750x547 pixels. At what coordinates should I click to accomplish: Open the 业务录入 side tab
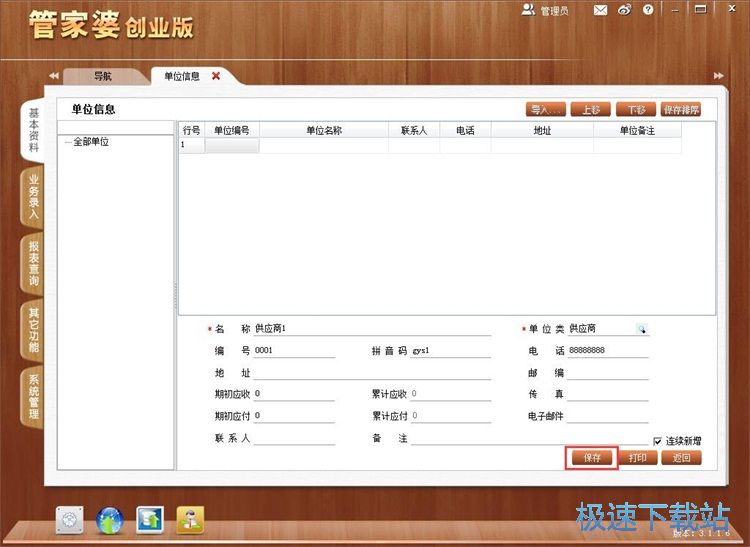[33, 197]
